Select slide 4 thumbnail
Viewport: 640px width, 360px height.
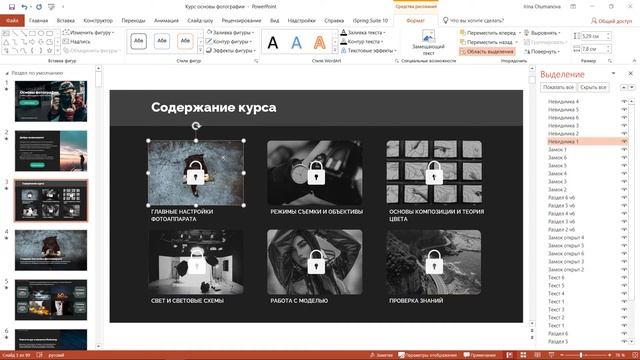pyautogui.click(x=51, y=250)
